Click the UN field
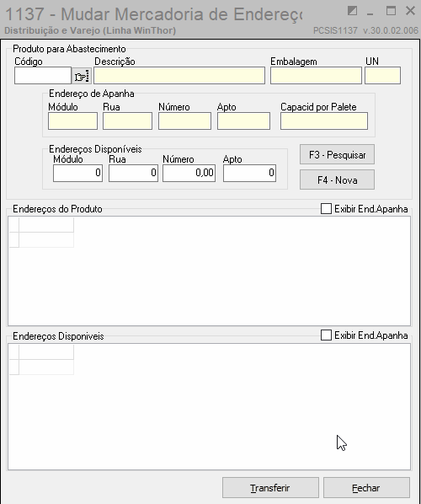The width and height of the screenshot is (421, 504). [x=383, y=76]
